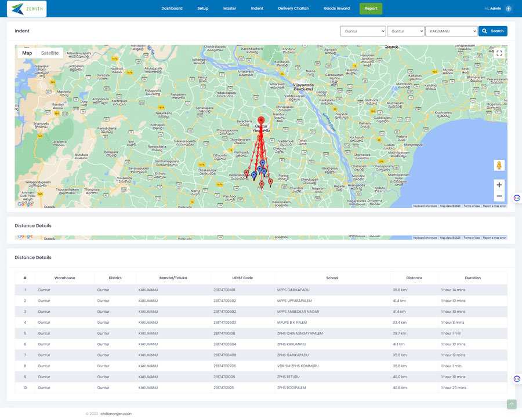Click the Distance column header
Screen dimensions: 522x420
coord(414,278)
